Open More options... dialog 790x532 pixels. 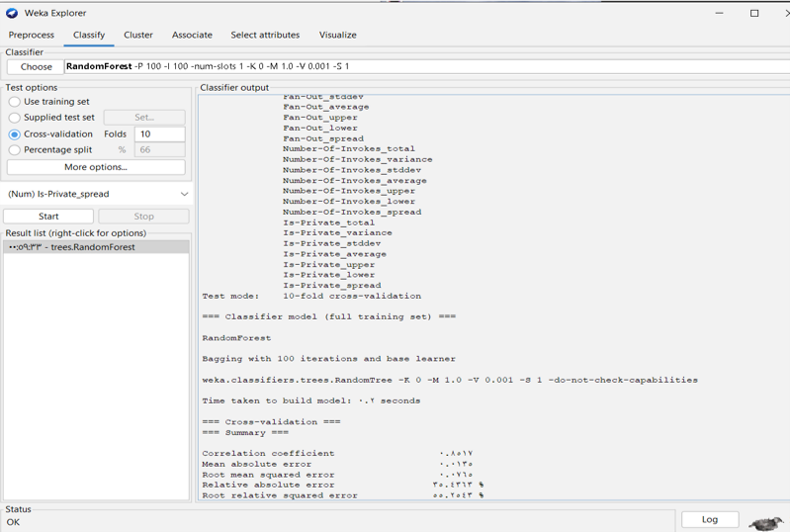96,167
